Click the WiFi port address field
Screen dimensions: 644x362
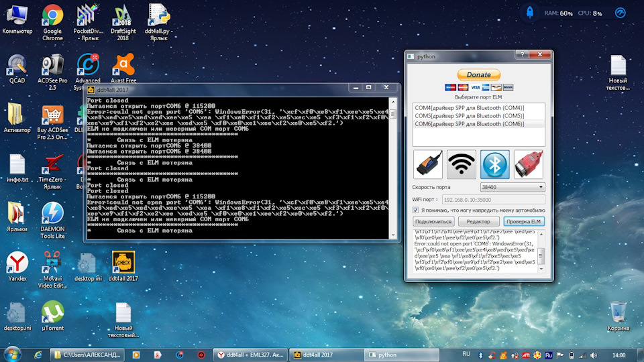point(493,200)
